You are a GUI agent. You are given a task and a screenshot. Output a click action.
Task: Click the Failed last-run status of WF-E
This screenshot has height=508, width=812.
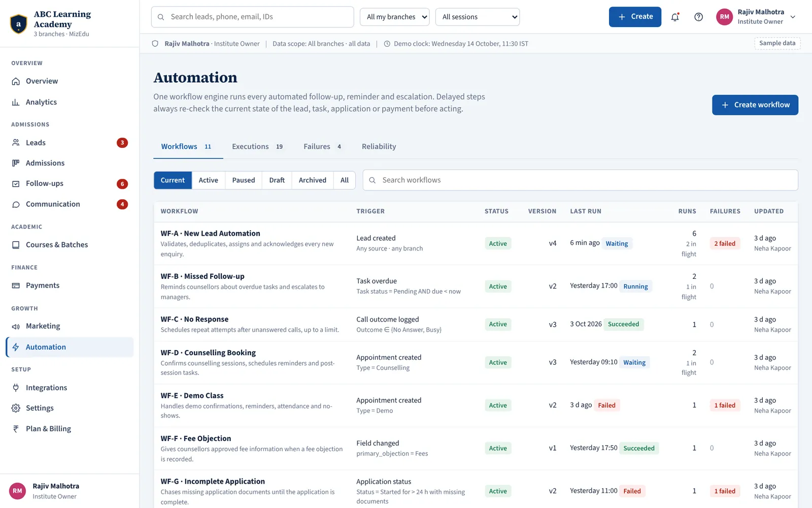(607, 405)
